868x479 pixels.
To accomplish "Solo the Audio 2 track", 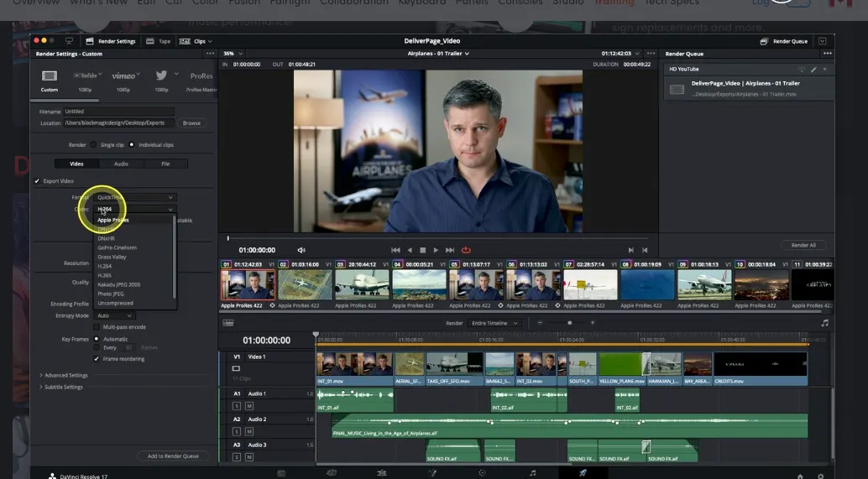I will click(237, 431).
